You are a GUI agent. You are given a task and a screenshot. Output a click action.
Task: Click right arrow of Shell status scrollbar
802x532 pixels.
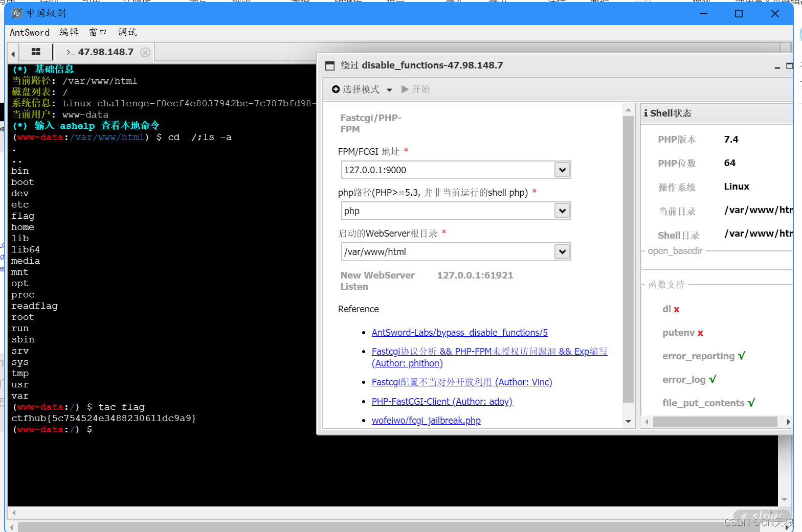[x=788, y=422]
